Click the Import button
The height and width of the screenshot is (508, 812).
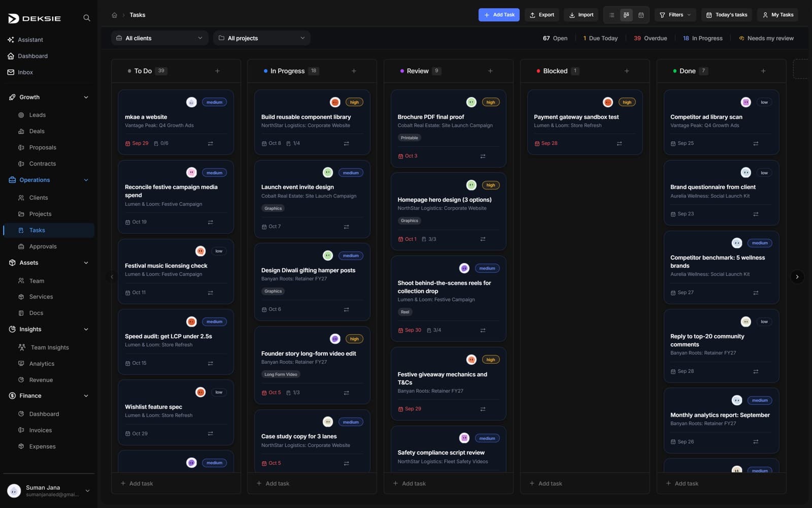coord(581,15)
